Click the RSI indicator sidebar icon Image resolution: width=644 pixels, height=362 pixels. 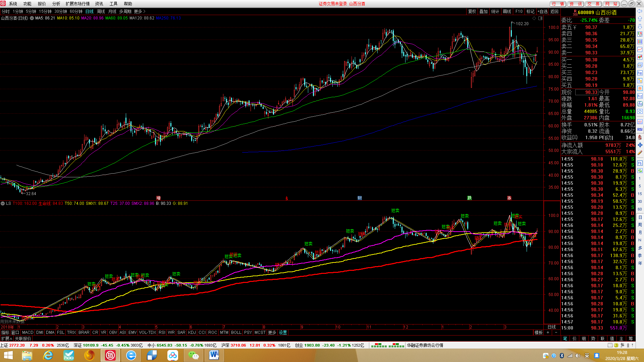tap(640, 129)
